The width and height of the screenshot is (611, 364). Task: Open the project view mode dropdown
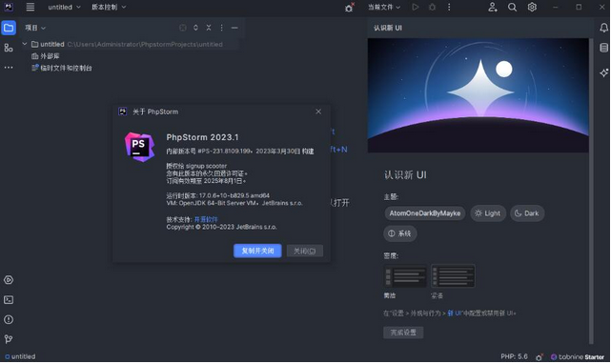click(35, 28)
